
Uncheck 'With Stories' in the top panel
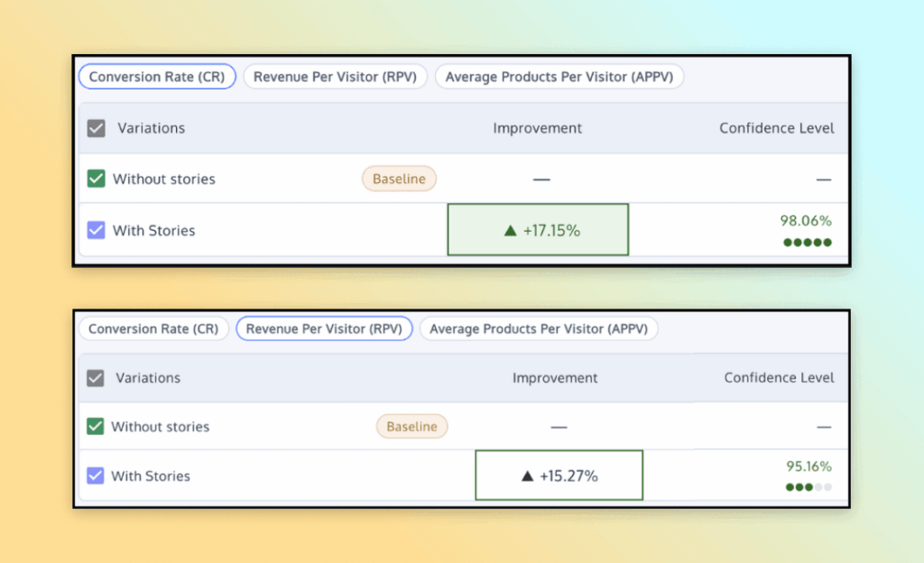(x=97, y=230)
